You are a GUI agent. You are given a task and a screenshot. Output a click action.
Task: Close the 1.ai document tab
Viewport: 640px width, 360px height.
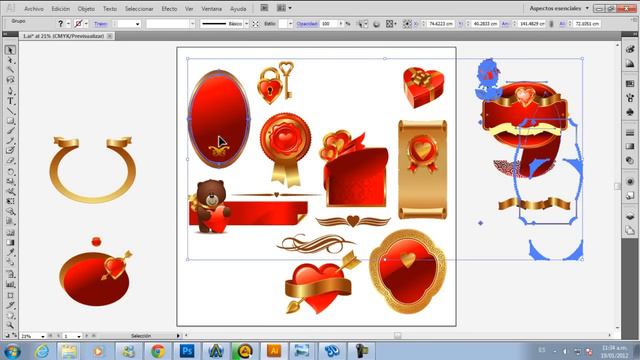110,36
